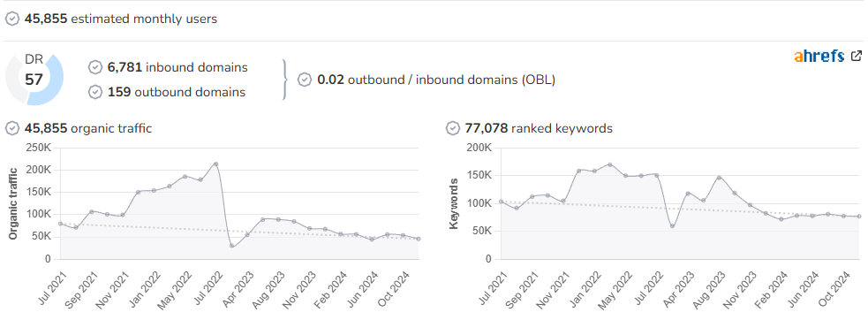Click check icon beside inbound domains
868x320 pixels.
pyautogui.click(x=95, y=68)
